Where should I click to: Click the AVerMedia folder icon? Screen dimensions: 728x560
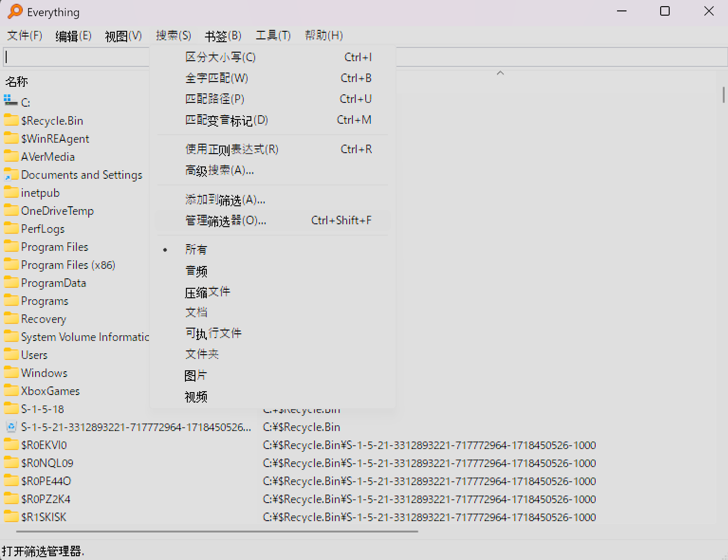pos(11,156)
